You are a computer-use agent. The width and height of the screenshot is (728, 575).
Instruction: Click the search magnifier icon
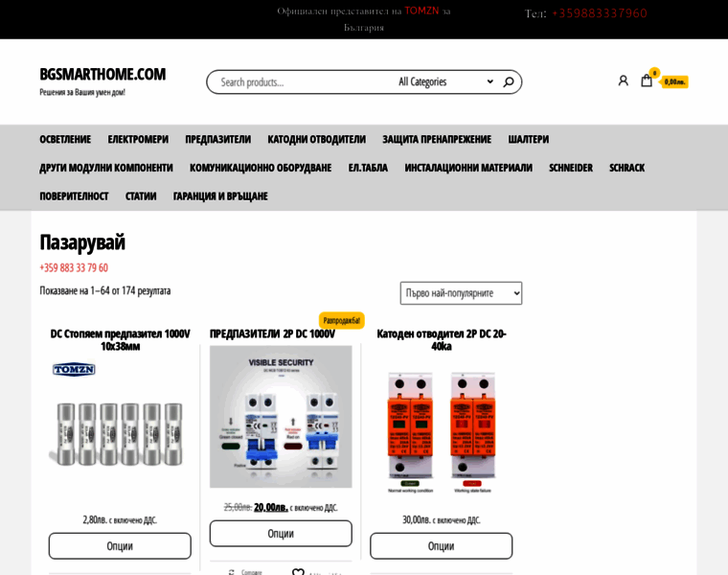click(x=509, y=81)
